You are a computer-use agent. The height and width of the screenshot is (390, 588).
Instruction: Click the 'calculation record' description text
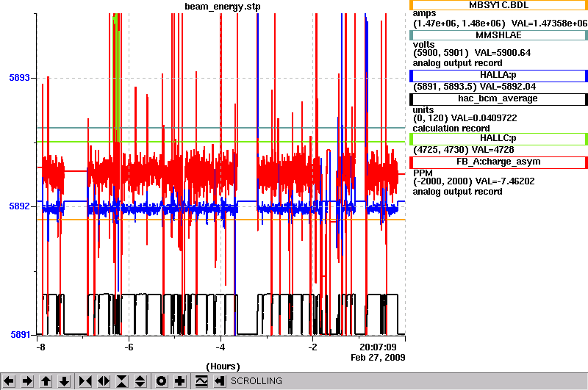coord(451,129)
